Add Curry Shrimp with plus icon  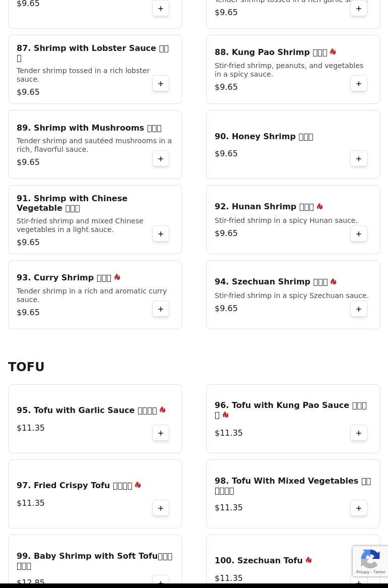point(160,309)
